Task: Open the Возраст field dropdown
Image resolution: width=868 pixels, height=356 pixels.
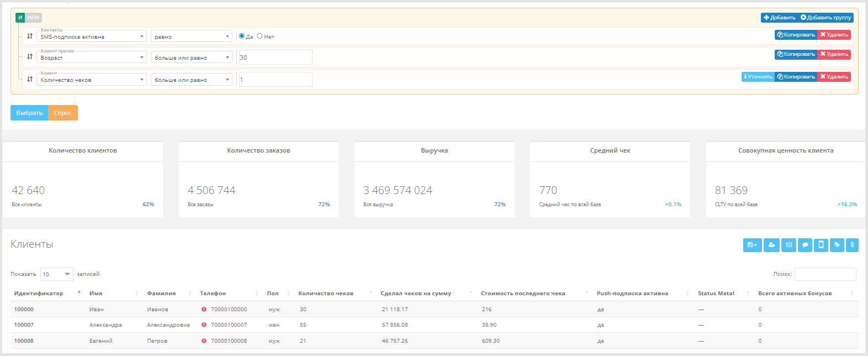Action: click(92, 57)
